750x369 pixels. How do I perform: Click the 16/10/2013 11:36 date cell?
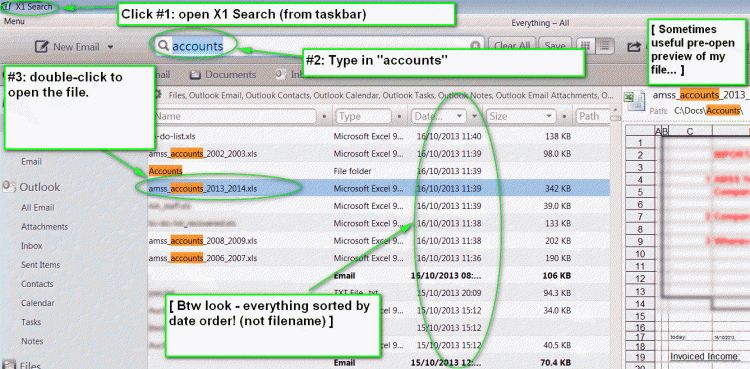tap(448, 258)
